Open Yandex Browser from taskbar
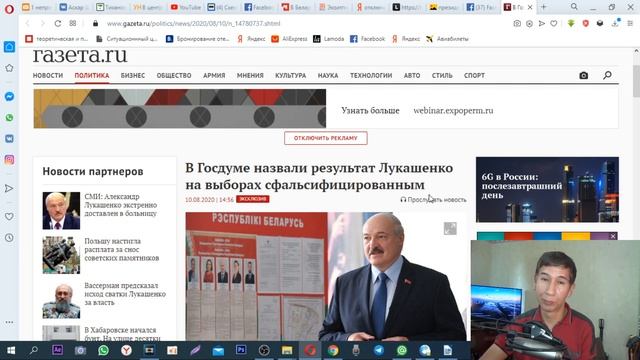Image resolution: width=640 pixels, height=360 pixels. pos(126,350)
